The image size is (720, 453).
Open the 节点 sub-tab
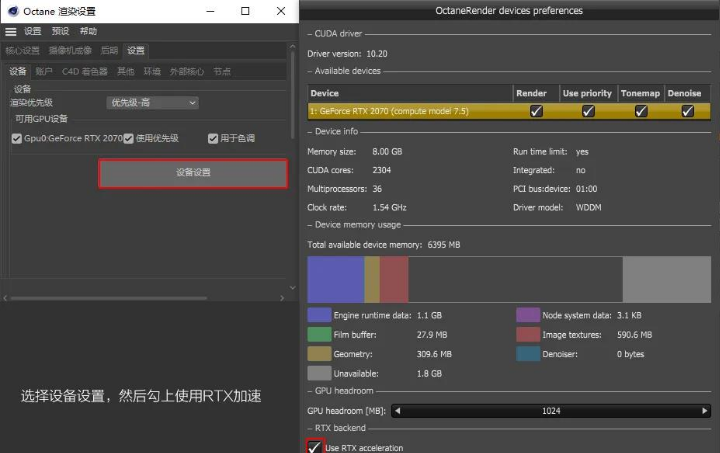point(222,71)
